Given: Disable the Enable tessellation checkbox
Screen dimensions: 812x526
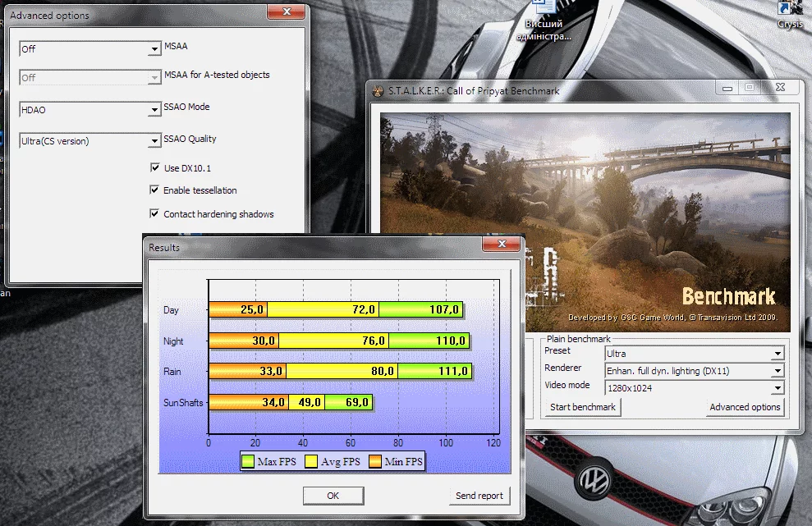Looking at the screenshot, I should coord(154,190).
